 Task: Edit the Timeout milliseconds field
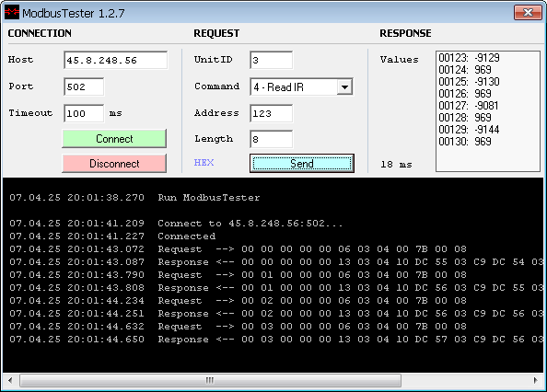(84, 113)
